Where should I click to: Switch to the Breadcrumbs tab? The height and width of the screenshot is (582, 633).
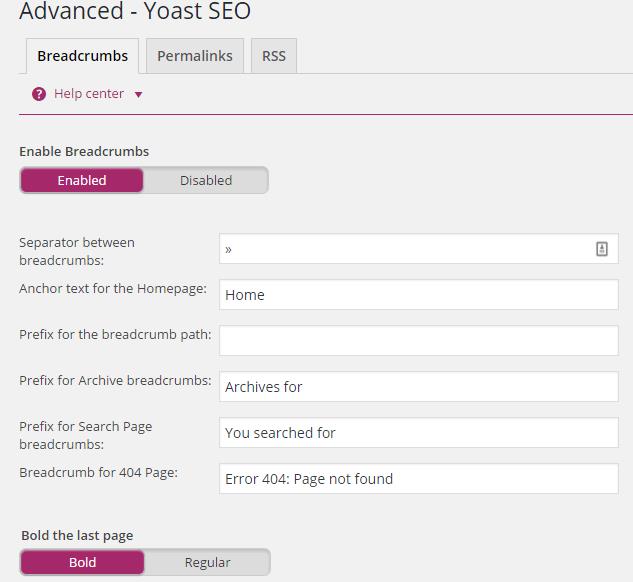[x=82, y=56]
